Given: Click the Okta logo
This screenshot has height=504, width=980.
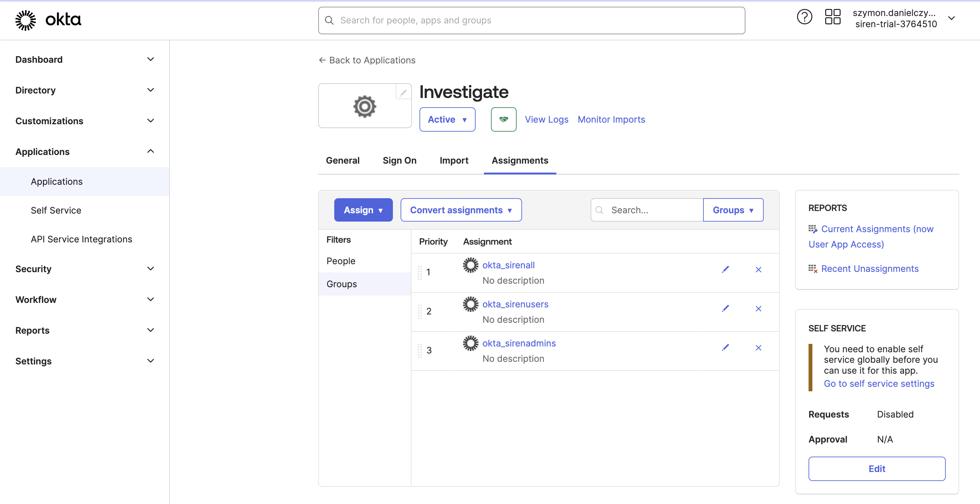Looking at the screenshot, I should tap(47, 20).
